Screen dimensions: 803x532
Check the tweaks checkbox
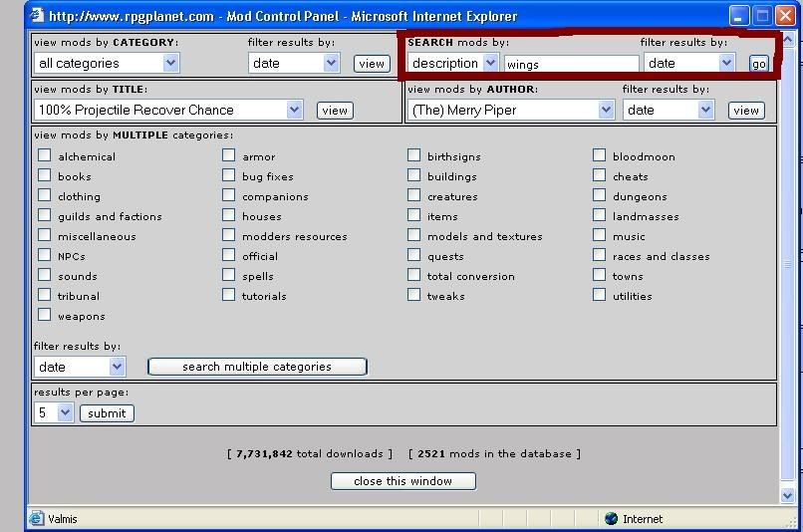pyautogui.click(x=413, y=295)
